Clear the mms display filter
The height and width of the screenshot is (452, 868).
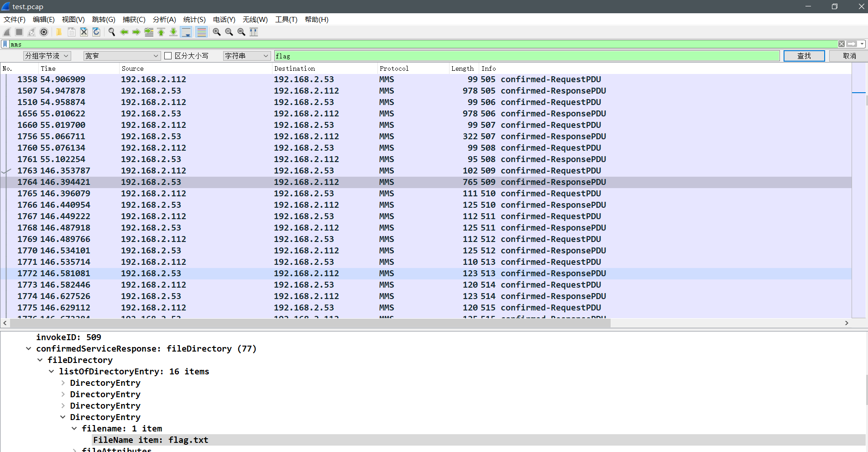point(841,44)
